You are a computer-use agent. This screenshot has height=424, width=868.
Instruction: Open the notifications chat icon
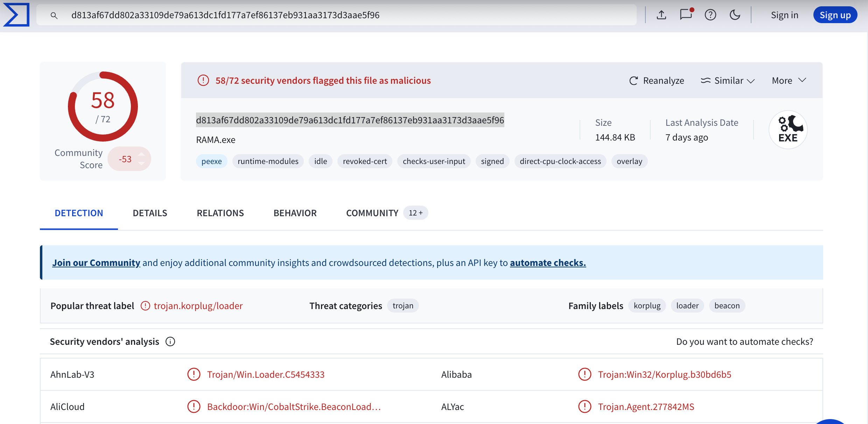point(686,15)
